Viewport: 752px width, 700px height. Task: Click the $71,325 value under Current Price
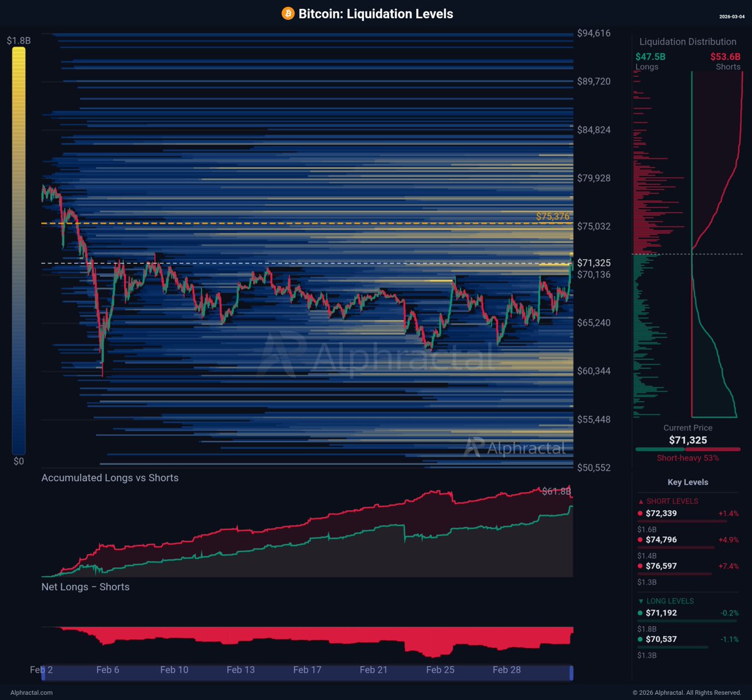(x=687, y=440)
